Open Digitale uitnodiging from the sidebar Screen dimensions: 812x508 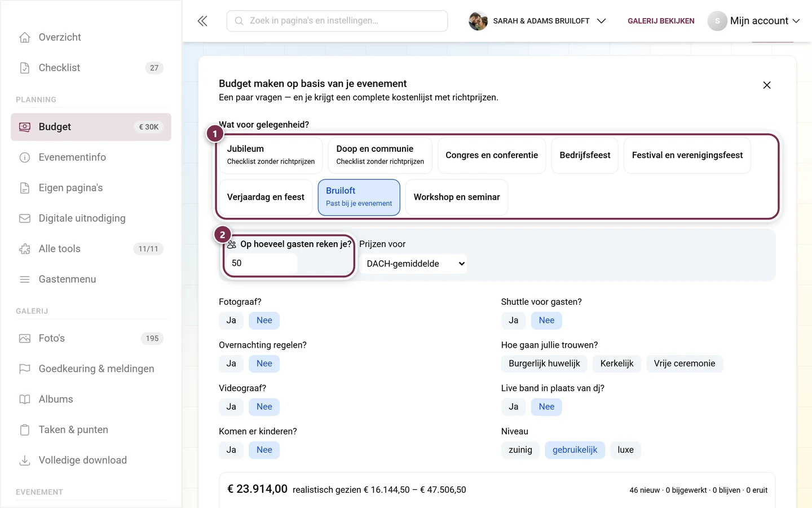point(91,218)
